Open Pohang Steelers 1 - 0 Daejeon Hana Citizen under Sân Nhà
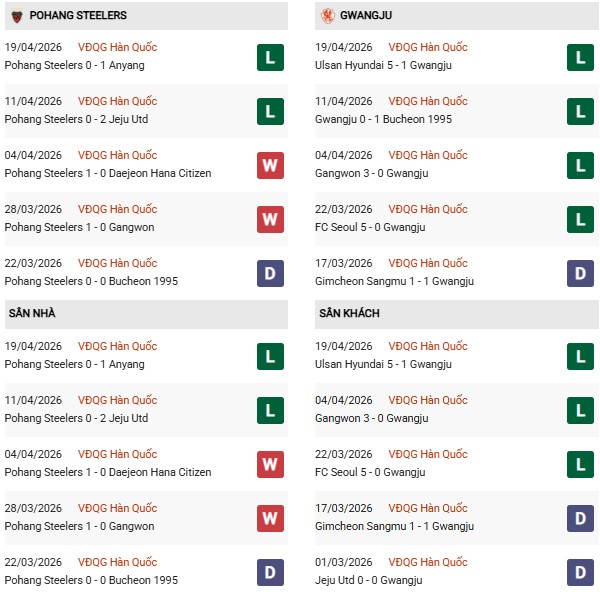This screenshot has width=600, height=592. (108, 472)
